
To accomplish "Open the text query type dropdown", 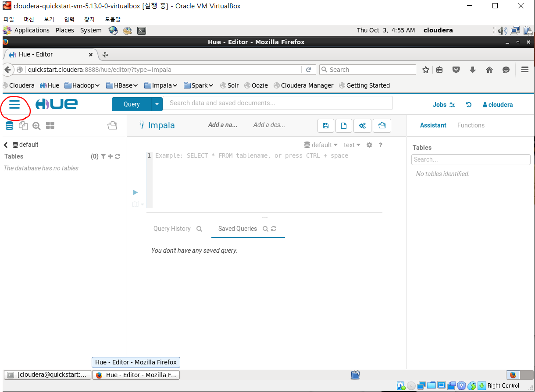I will [x=352, y=145].
